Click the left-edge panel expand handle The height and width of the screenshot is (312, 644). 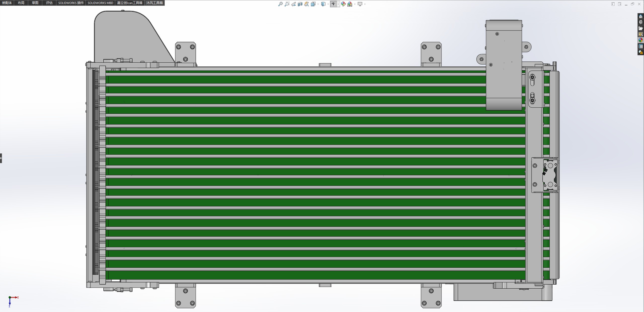pyautogui.click(x=1, y=158)
